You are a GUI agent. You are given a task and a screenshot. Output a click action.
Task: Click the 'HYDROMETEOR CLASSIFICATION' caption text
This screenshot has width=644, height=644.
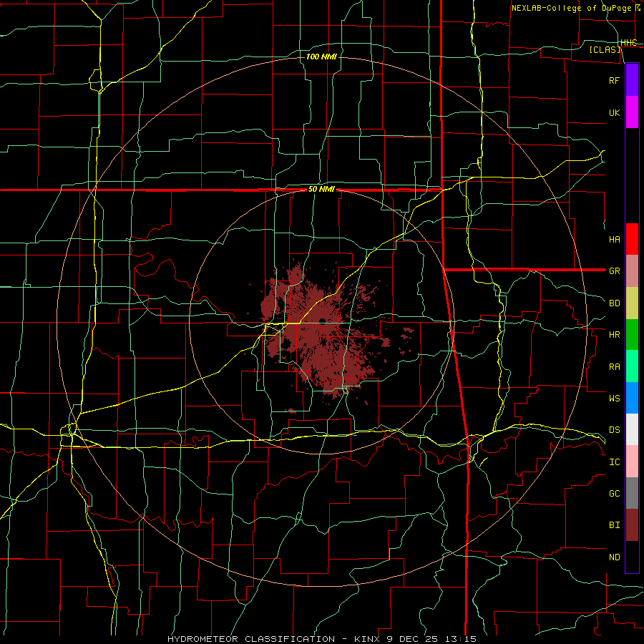251,639
